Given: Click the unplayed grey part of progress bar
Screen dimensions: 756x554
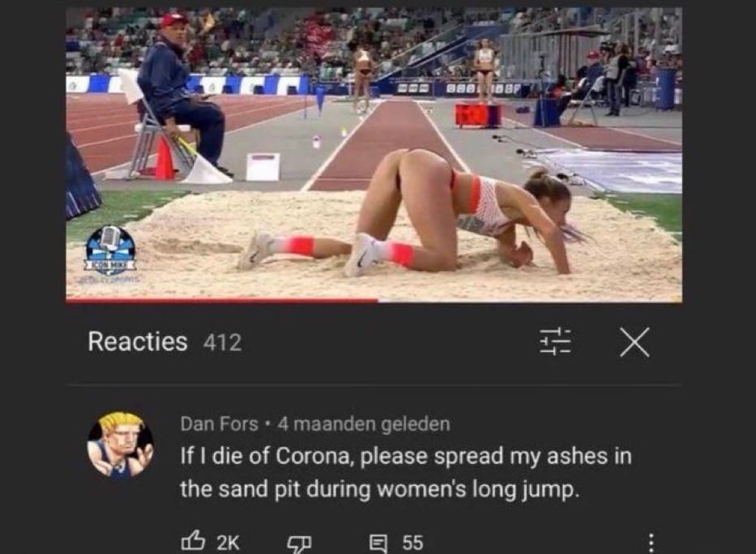Looking at the screenshot, I should pos(531,300).
